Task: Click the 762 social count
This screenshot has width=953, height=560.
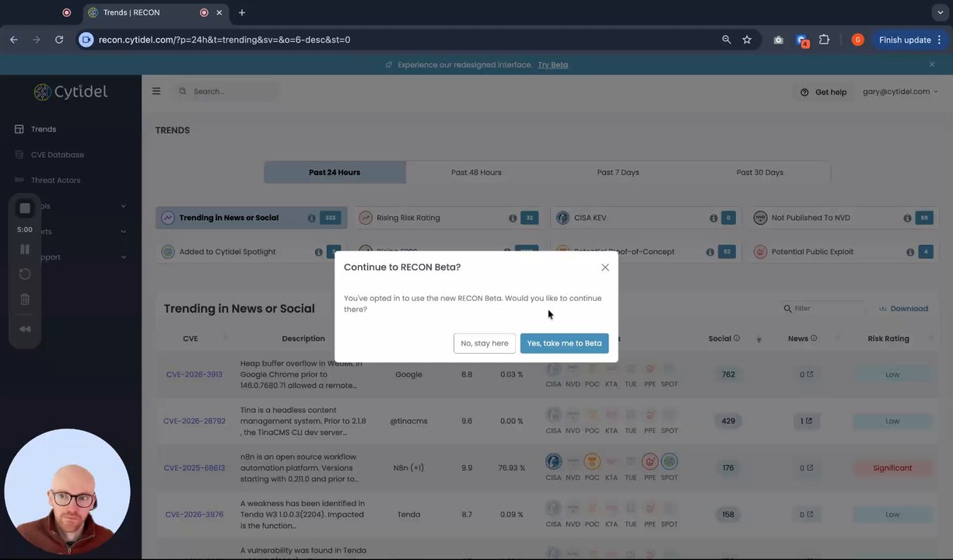Action: tap(728, 375)
